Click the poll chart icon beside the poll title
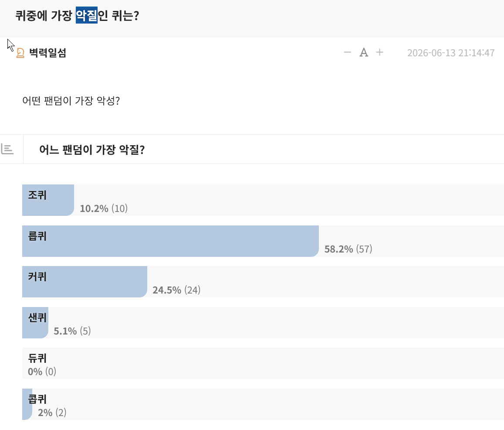The image size is (504, 430). tap(7, 149)
